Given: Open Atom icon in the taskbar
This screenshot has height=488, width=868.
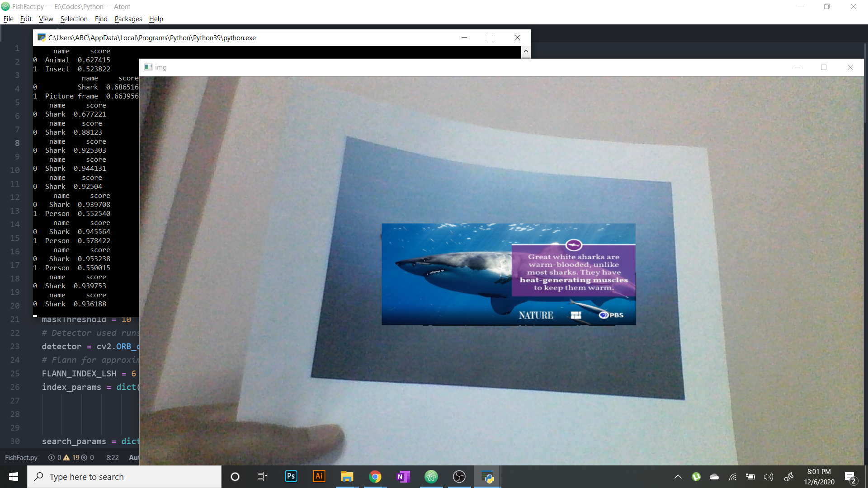Looking at the screenshot, I should coord(431,476).
